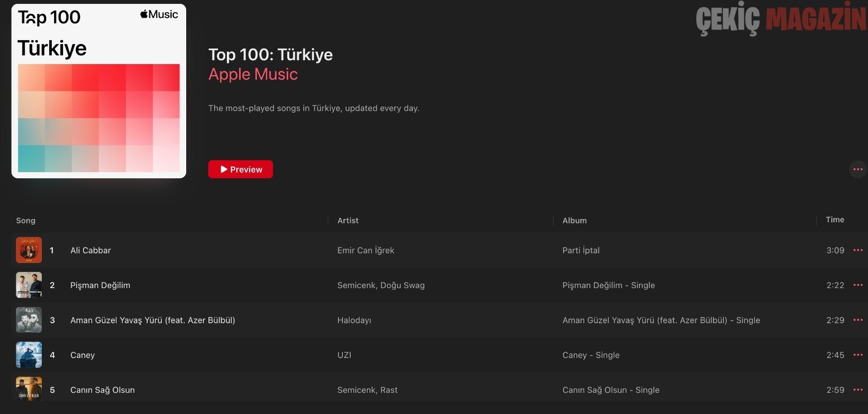This screenshot has width=868, height=414.
Task: Click the 2:45 duration value
Action: tap(835, 355)
